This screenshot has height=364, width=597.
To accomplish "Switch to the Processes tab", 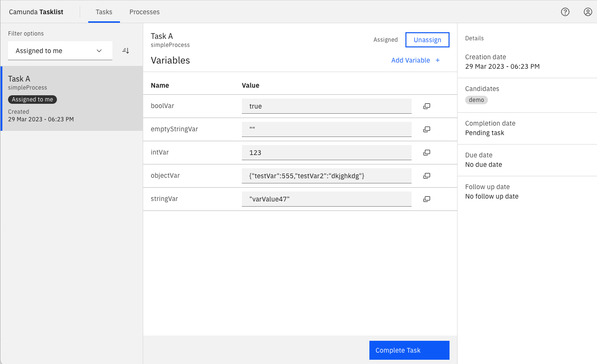I will (x=144, y=12).
